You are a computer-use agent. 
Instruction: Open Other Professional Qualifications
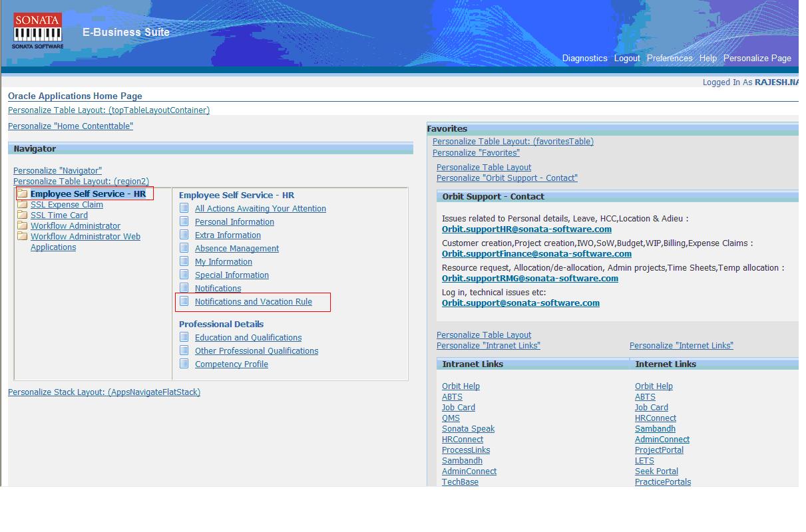[x=256, y=351]
